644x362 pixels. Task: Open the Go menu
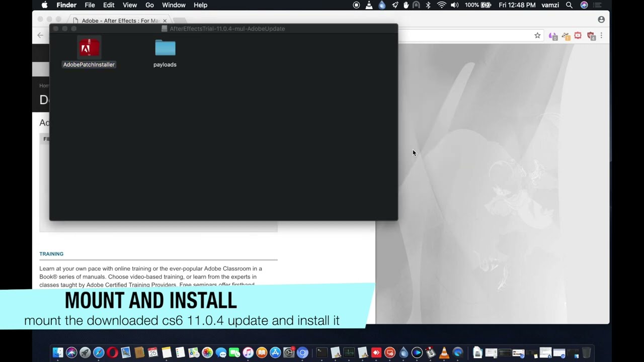(149, 5)
